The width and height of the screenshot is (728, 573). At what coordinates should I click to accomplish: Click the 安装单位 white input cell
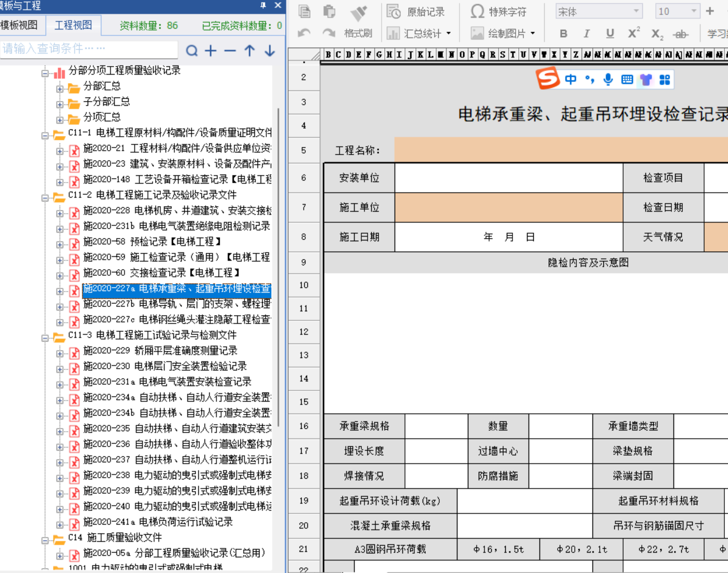(509, 178)
